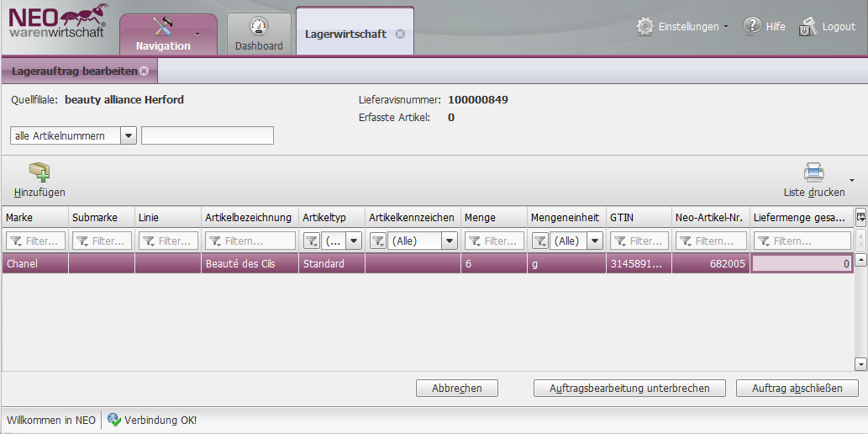Screen dimensions: 868x434
Task: Click the Submarke filter field
Action: [102, 241]
